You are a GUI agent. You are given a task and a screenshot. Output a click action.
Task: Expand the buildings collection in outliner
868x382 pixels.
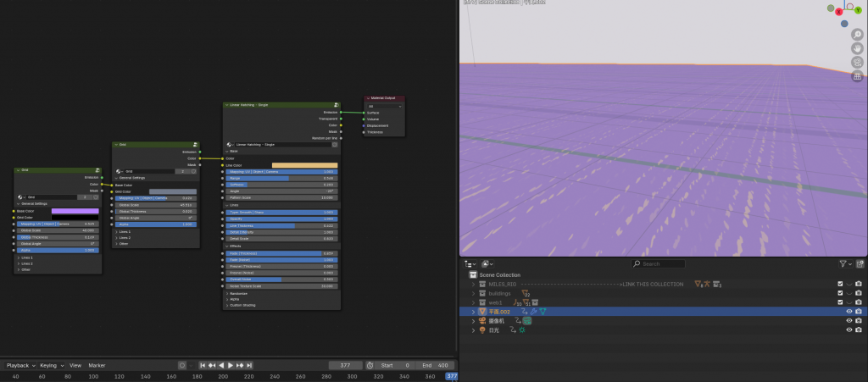474,293
